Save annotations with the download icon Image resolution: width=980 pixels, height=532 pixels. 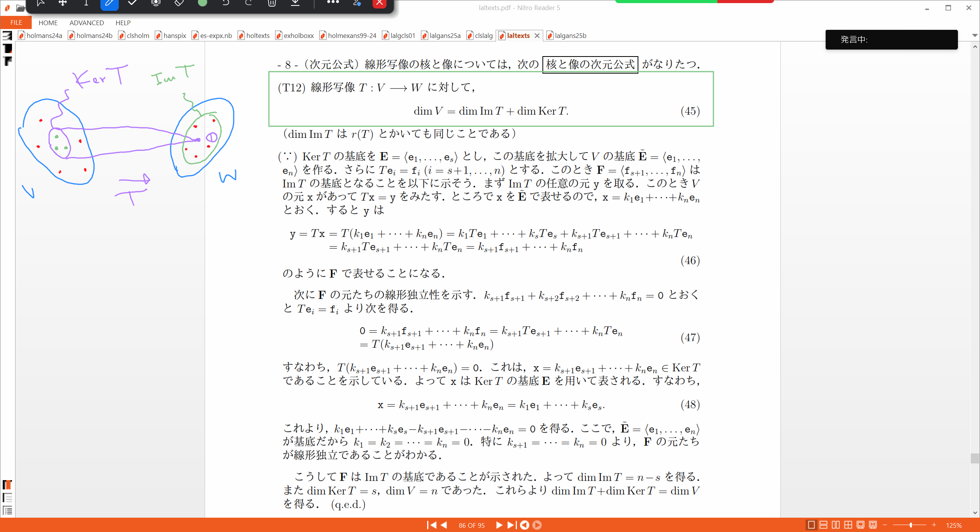295,3
